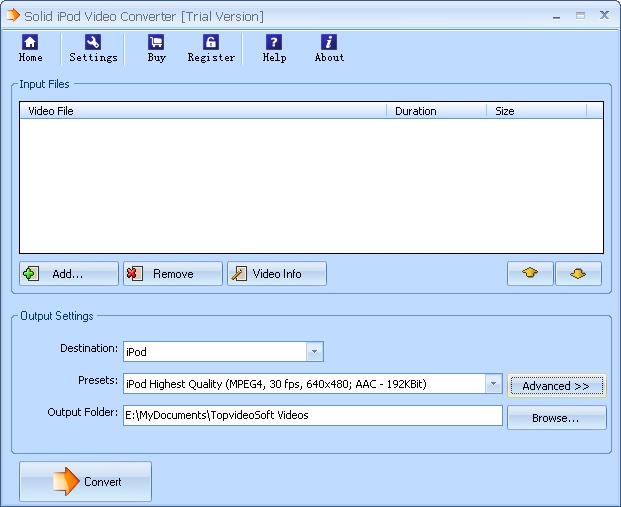
Task: Sort list by Duration column header
Action: 436,111
